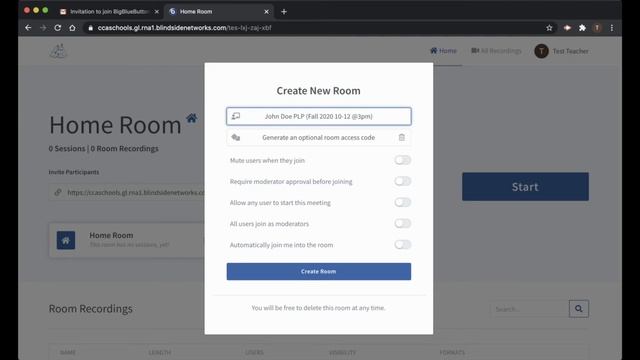640x360 pixels.
Task: Select the Home Room card
Action: coord(127,240)
